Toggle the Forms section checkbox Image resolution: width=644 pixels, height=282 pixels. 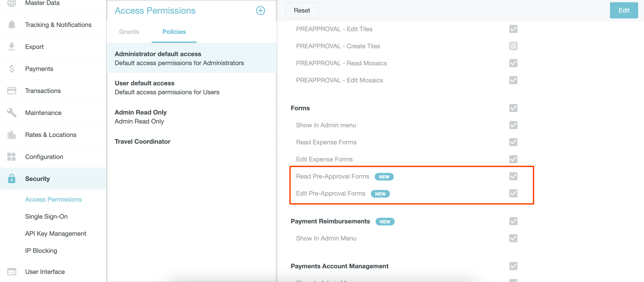tap(513, 108)
